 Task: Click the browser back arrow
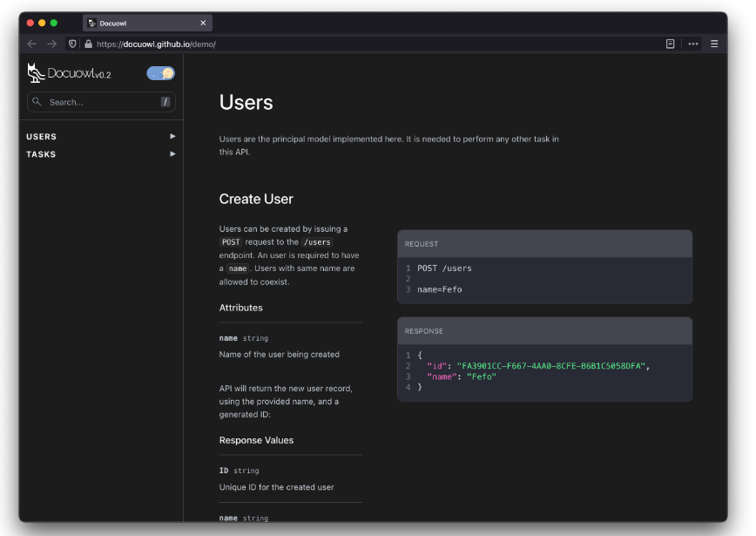pos(32,44)
